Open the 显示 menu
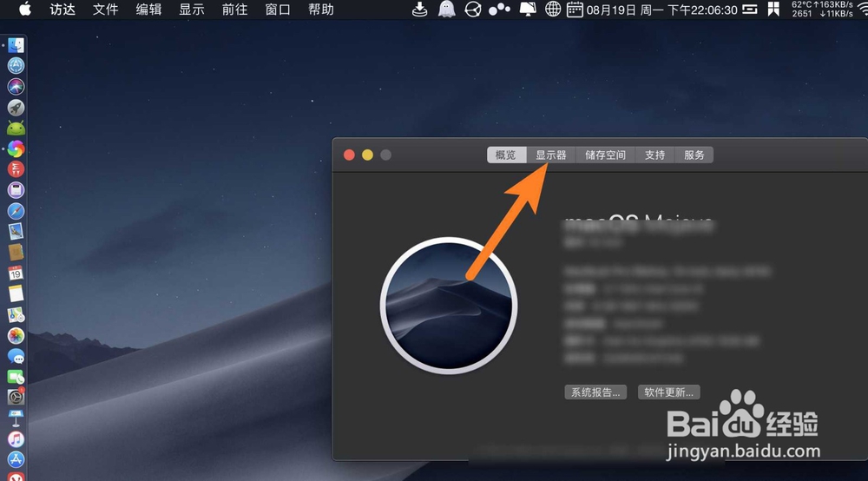 [192, 10]
